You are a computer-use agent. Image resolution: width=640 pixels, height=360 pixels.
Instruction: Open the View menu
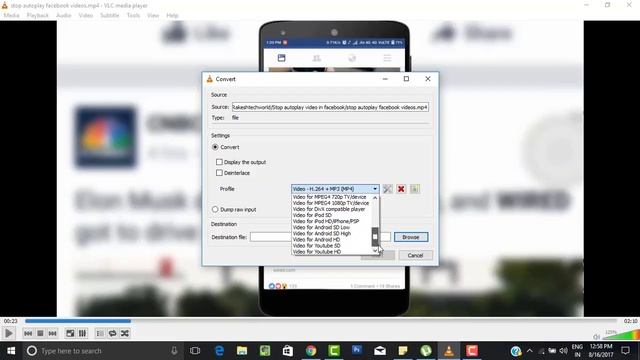pos(153,15)
